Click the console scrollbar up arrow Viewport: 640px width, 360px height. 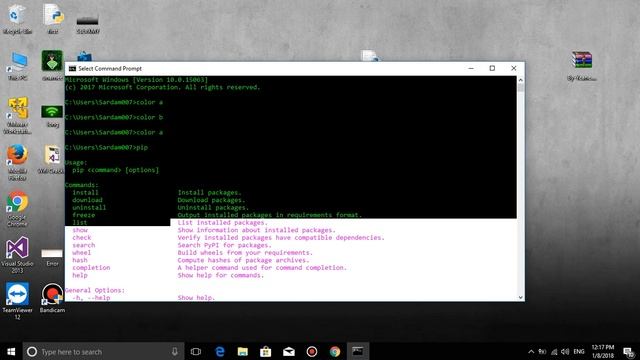520,80
